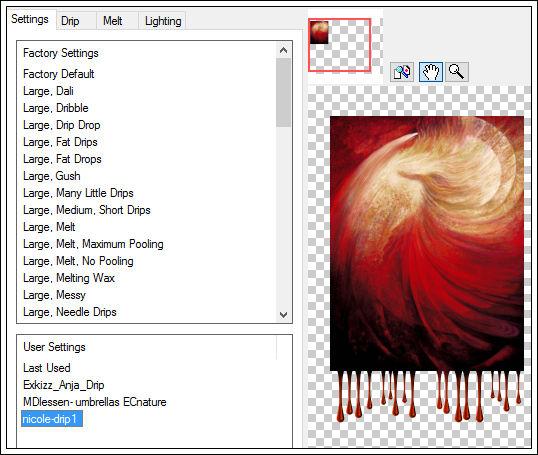Click the dripping image in the preview
Viewport: 538px width, 455px height.
click(x=427, y=269)
